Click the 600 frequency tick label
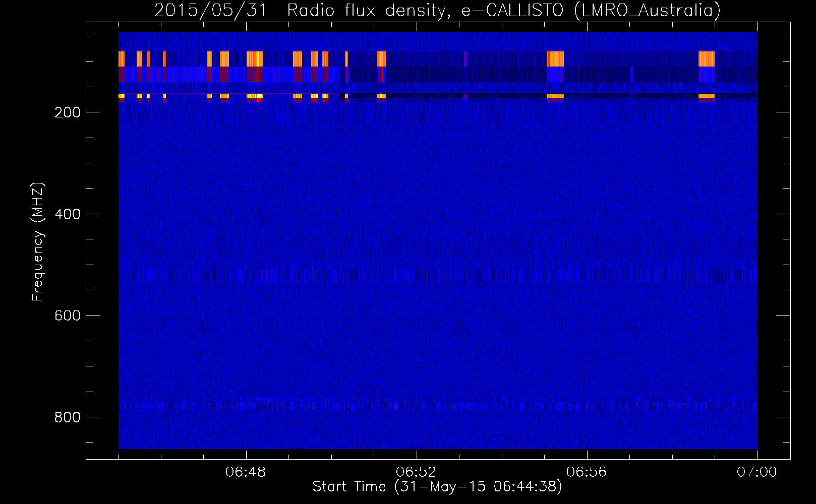This screenshot has width=816, height=504. 67,316
